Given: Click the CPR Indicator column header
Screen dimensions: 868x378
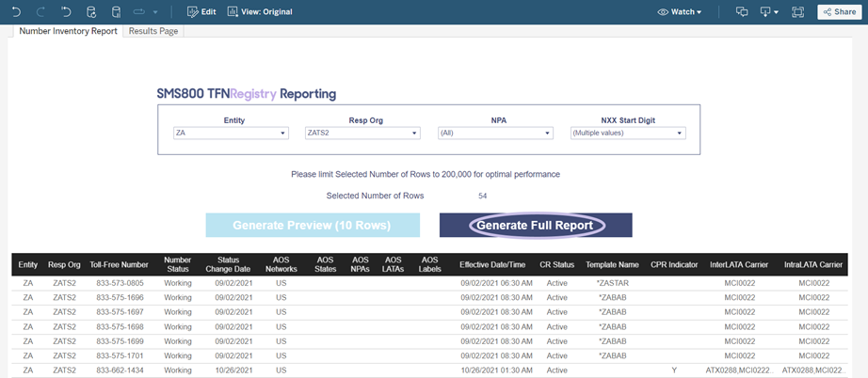Looking at the screenshot, I should coord(674,265).
